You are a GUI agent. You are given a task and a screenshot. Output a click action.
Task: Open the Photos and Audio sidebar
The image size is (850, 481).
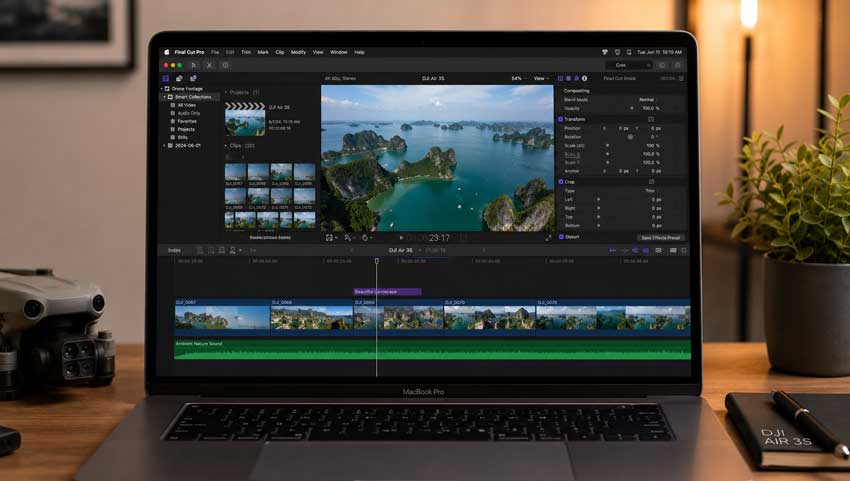pyautogui.click(x=179, y=78)
